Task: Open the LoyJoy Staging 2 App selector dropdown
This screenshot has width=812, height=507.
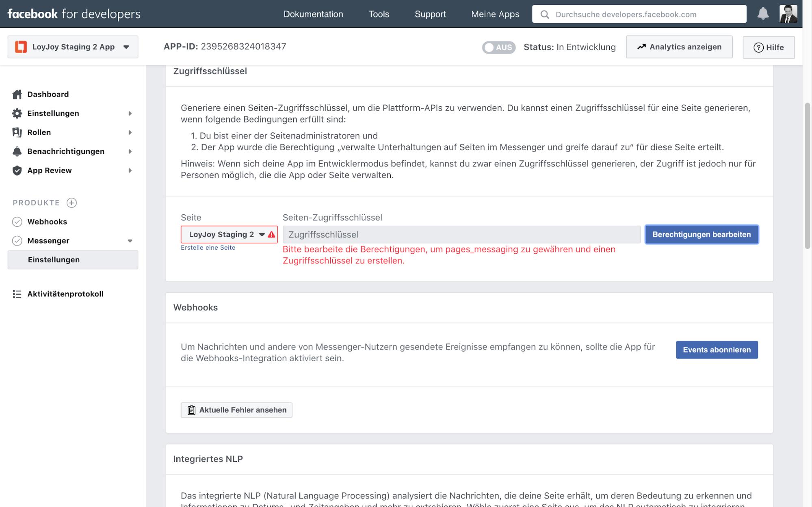Action: 73,47
